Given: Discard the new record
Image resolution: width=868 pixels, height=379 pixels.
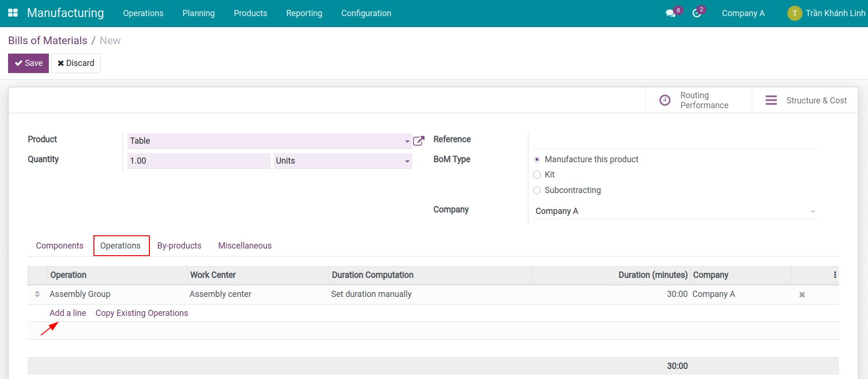Looking at the screenshot, I should coord(76,63).
